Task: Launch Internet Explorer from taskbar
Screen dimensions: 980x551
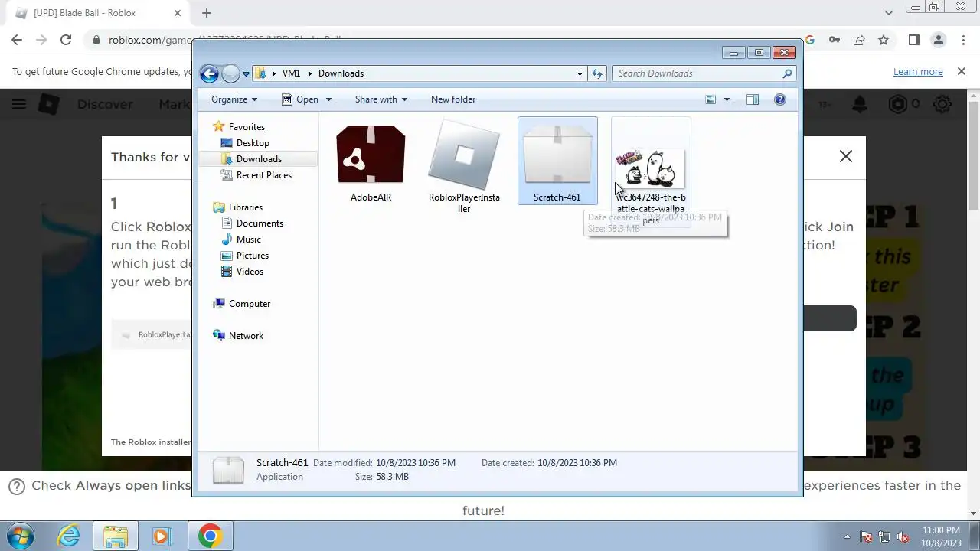Action: [x=69, y=536]
